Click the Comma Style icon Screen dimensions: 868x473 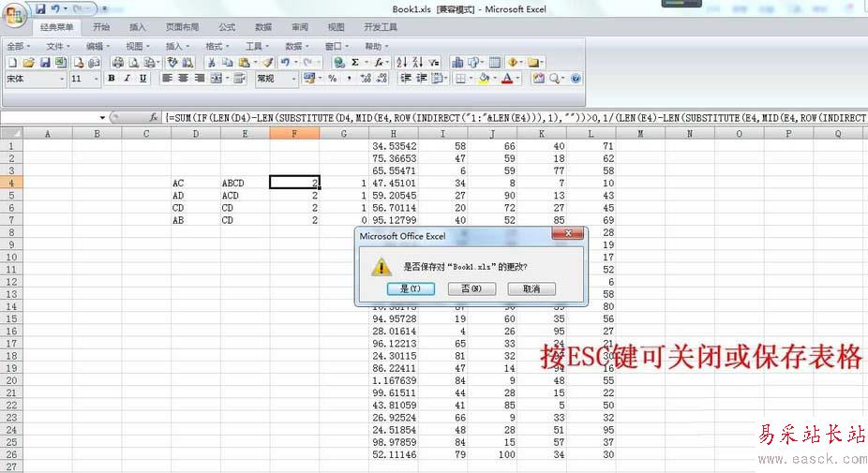(x=349, y=79)
